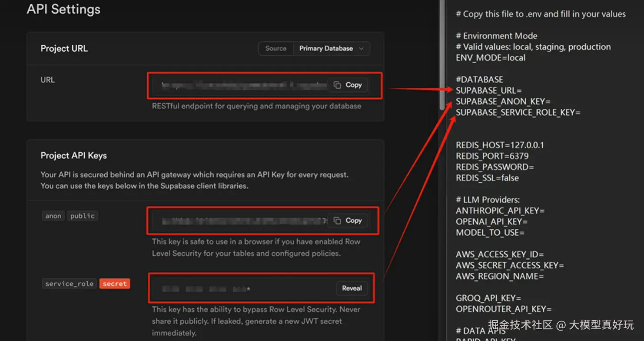
Task: Click the SUPABASE_URL= line in env file
Action: point(488,90)
